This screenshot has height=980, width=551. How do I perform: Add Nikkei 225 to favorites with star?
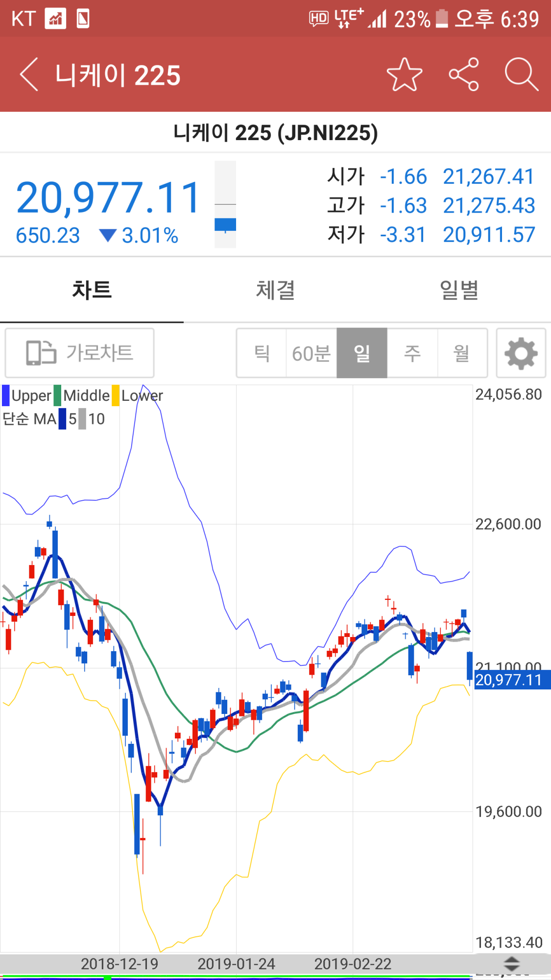(x=404, y=75)
